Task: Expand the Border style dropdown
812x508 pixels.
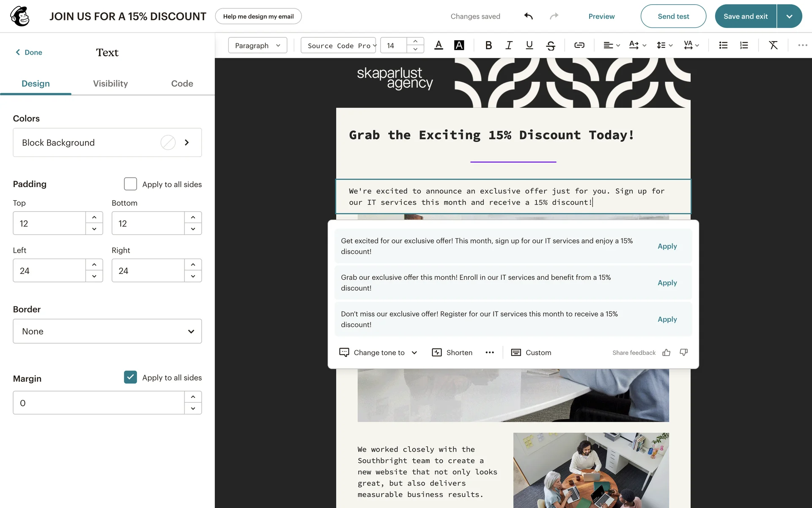Action: pos(107,331)
